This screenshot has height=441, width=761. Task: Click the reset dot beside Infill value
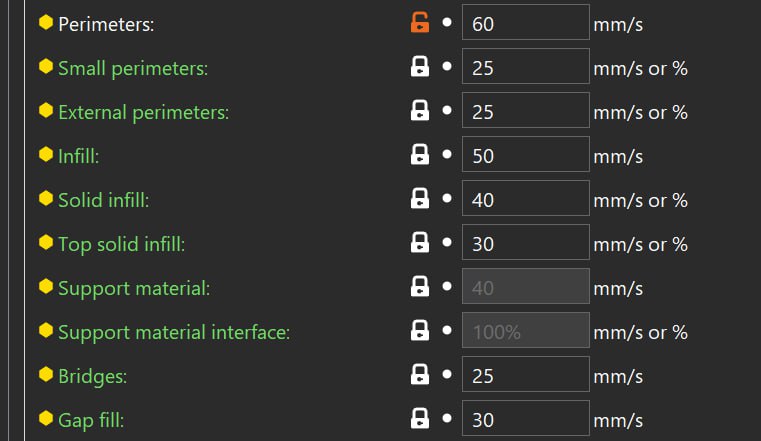(x=447, y=154)
